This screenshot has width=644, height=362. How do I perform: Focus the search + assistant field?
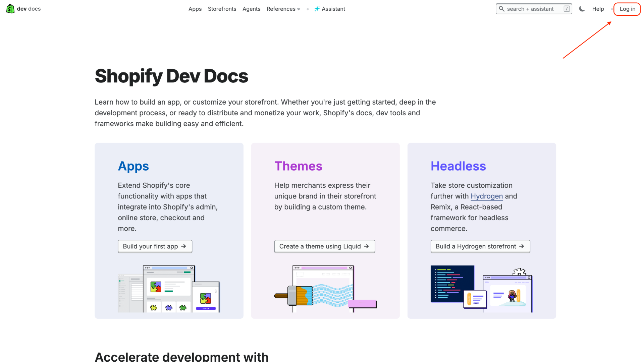[x=534, y=9]
